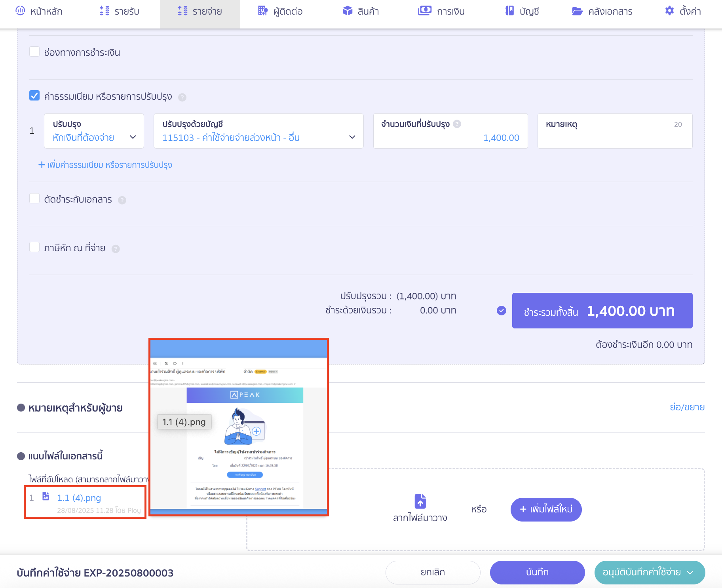722x588 pixels.
Task: Click the ชำระด้วยเงินรวม 0.00 บาท value
Action: tap(438, 310)
